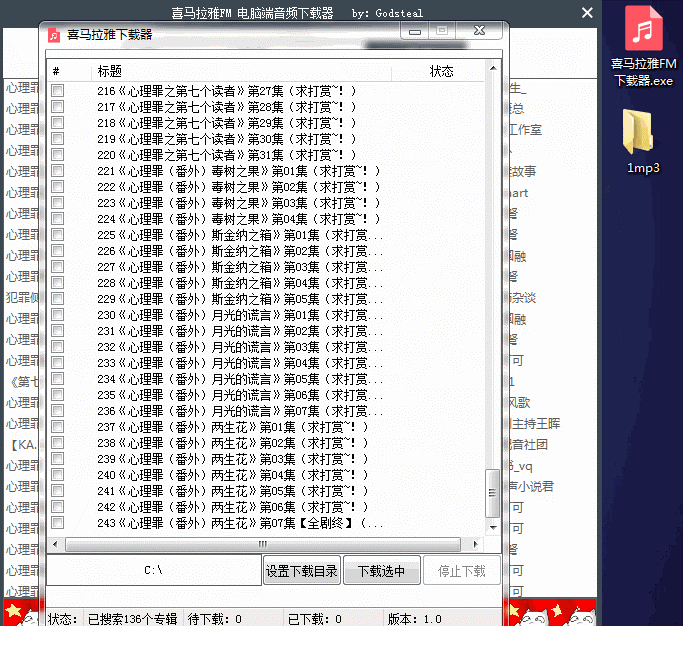Viewport: 683px width, 649px height.
Task: Click 杂谈 entry in background window
Action: click(x=523, y=297)
